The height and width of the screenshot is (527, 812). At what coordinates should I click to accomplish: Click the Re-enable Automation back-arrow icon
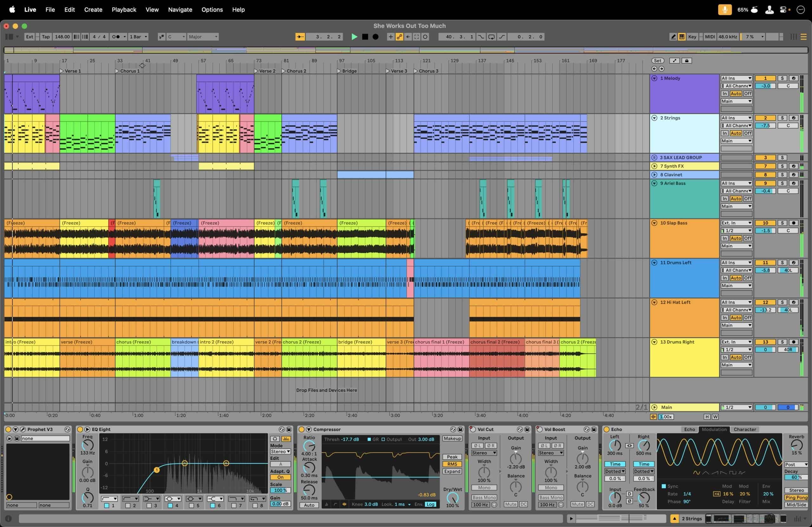point(408,37)
